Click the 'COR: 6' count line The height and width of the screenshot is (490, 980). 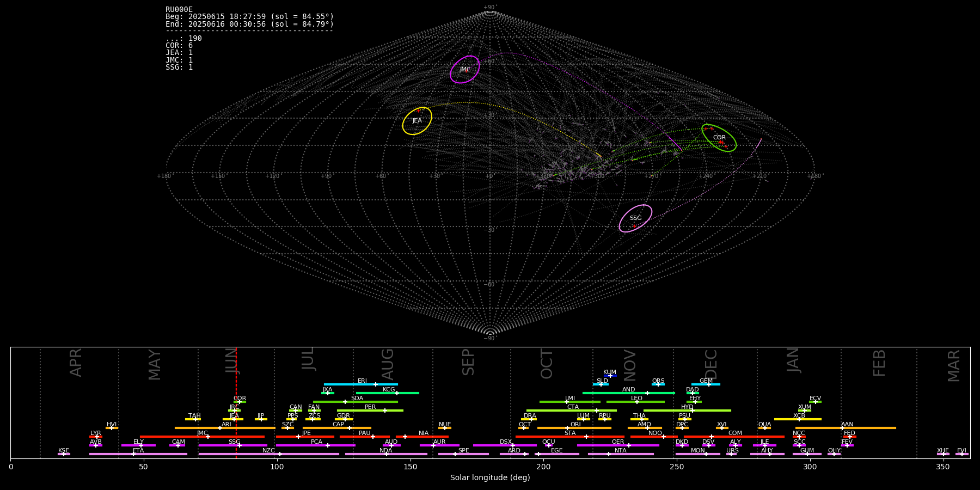click(x=179, y=46)
